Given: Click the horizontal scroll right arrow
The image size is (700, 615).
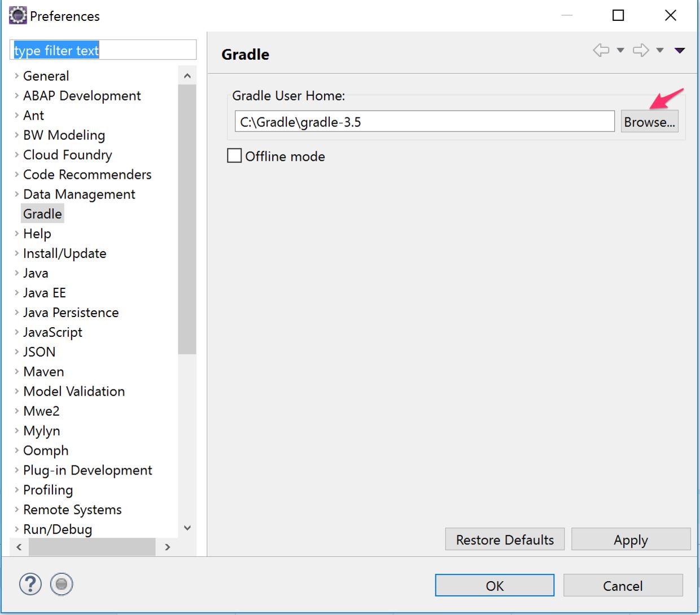Looking at the screenshot, I should pyautogui.click(x=167, y=547).
